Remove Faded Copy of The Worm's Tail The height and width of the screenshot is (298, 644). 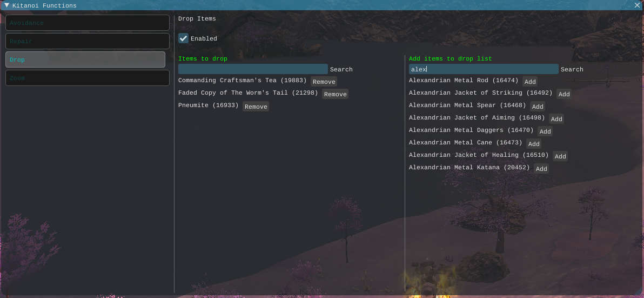335,94
